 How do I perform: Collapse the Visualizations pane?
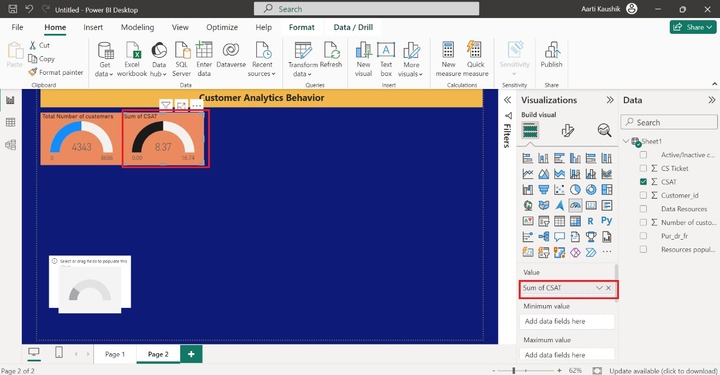coord(610,100)
